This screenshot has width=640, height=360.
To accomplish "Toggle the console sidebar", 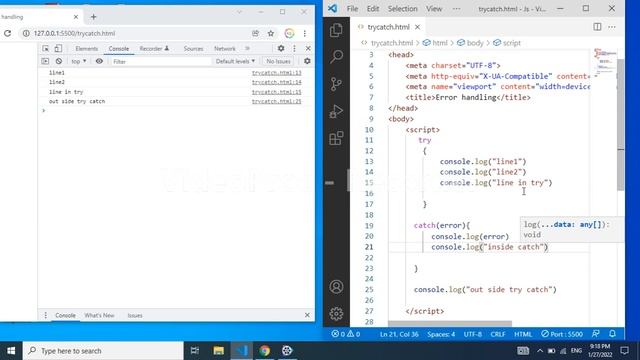I will tap(45, 61).
